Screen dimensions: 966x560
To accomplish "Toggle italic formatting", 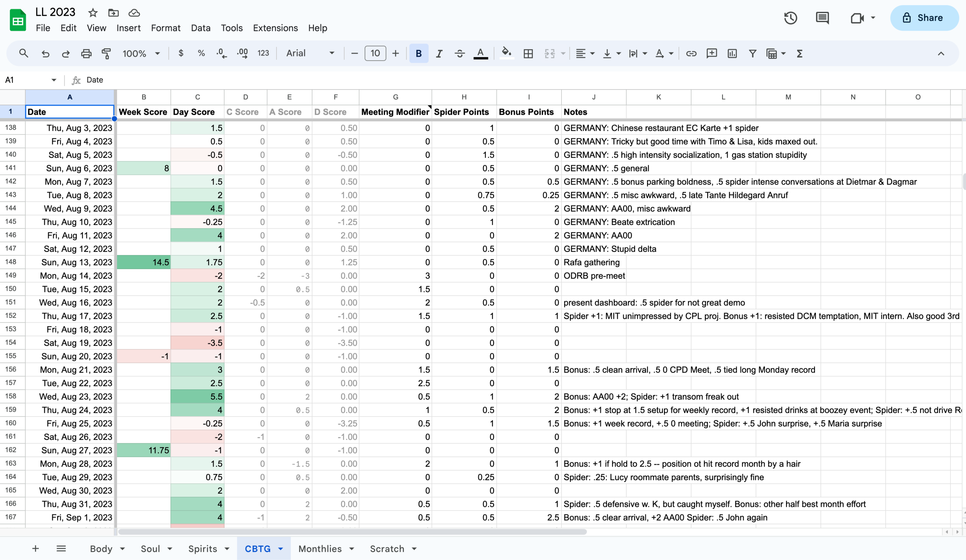I will pyautogui.click(x=439, y=53).
